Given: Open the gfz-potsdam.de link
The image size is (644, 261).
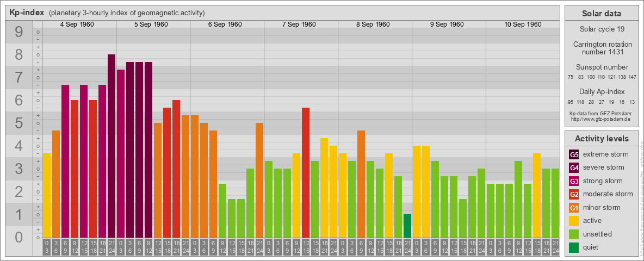Looking at the screenshot, I should 601,119.
